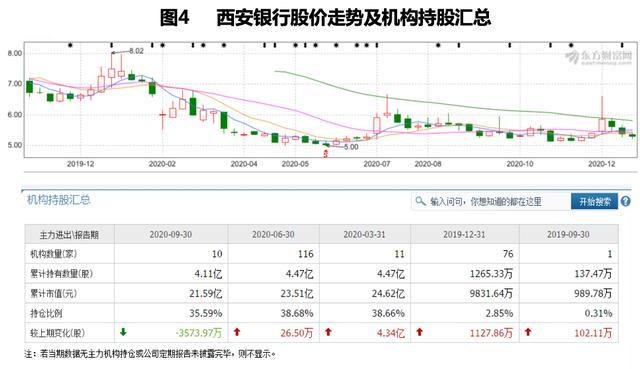Click the 开始搜索 button

[595, 201]
